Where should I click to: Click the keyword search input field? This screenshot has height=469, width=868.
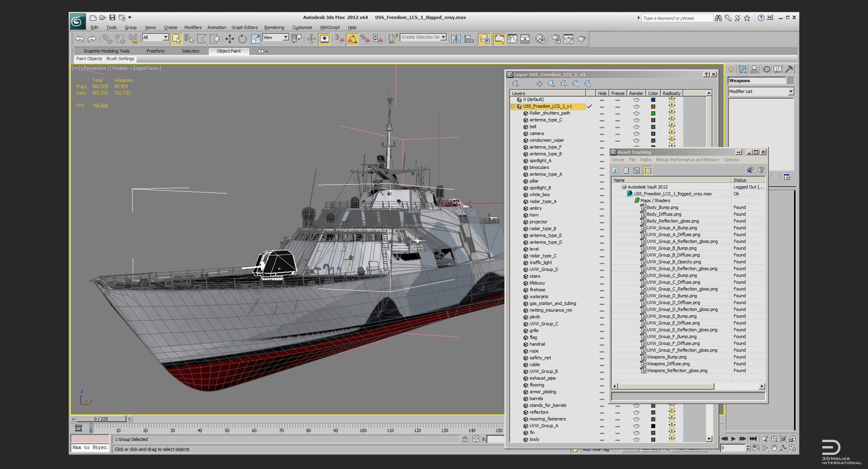[x=677, y=18]
